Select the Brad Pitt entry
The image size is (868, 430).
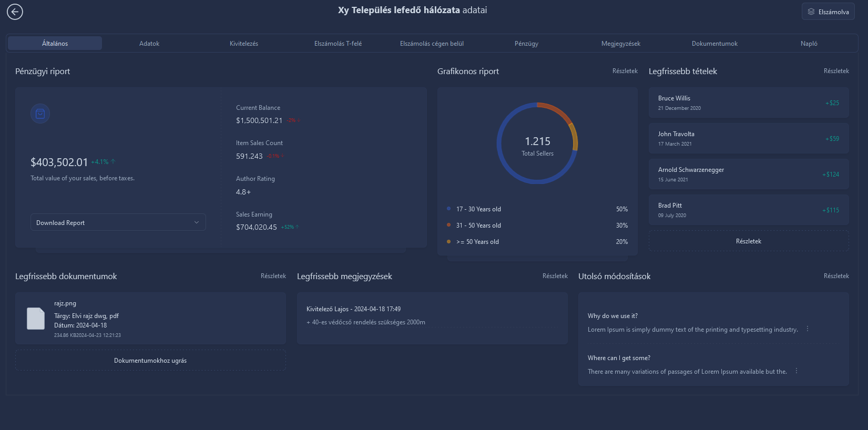coord(749,210)
